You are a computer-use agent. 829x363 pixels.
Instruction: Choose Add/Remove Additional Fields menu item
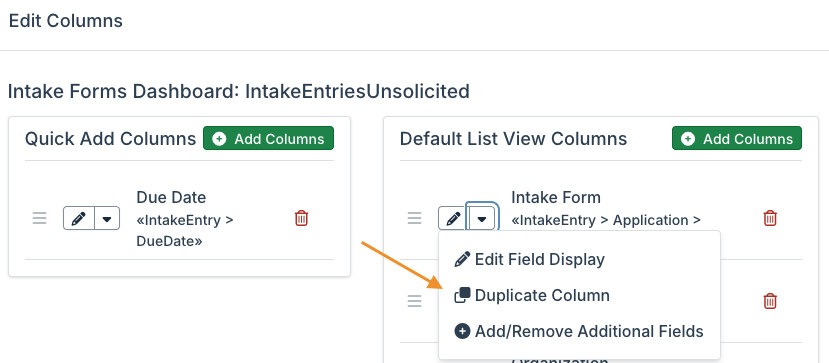(x=579, y=331)
